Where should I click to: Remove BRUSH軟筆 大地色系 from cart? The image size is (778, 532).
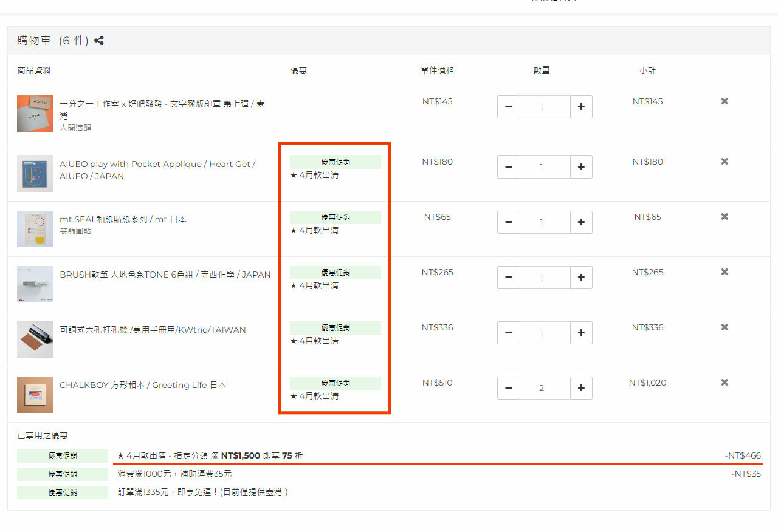pos(725,272)
